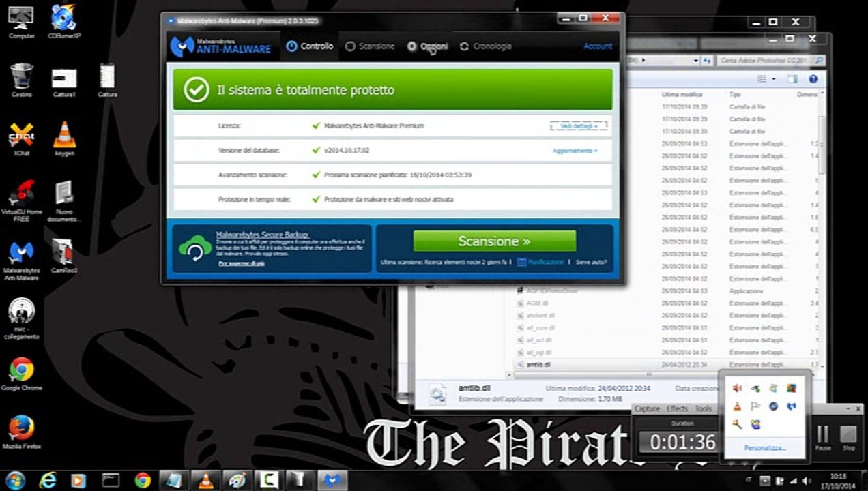Viewport: 868px width, 491px height.
Task: Open the Pianificazione scheduler link
Action: 541,262
